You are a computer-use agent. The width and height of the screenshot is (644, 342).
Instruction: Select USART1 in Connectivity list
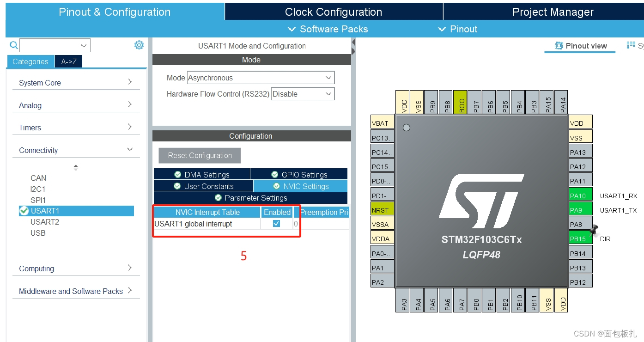click(76, 211)
